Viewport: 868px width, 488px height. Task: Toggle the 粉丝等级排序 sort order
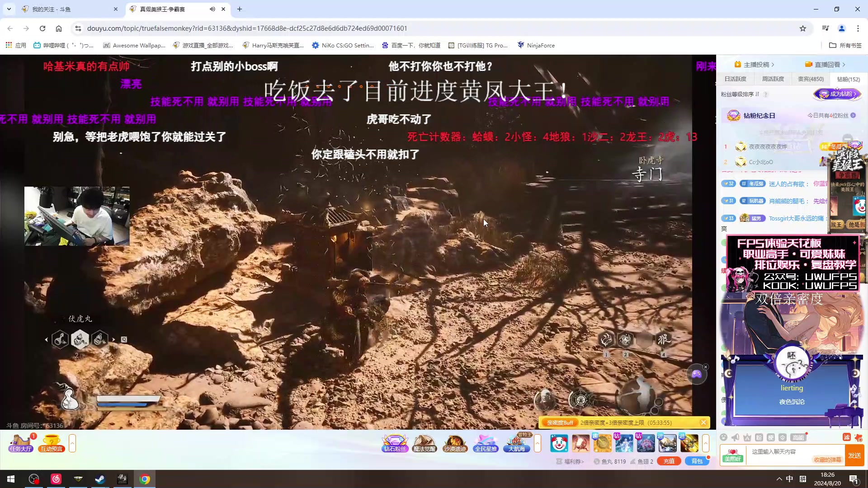tap(740, 94)
